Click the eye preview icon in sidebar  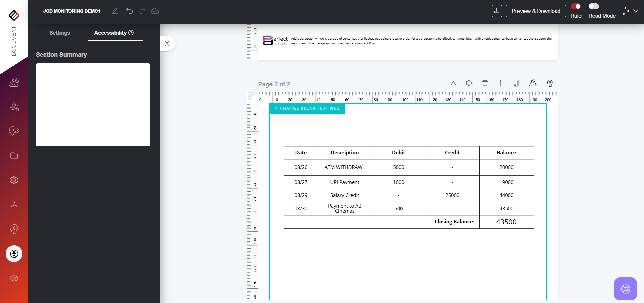[14, 278]
